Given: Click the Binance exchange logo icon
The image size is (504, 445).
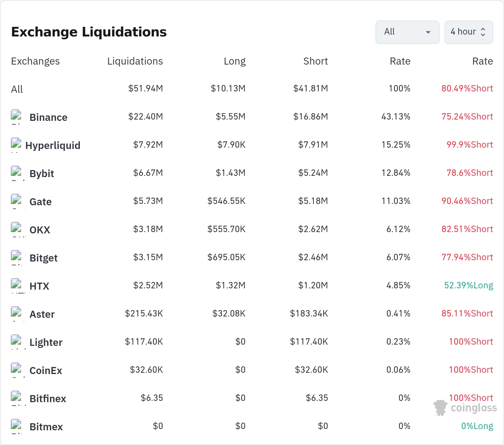Looking at the screenshot, I should (x=16, y=117).
